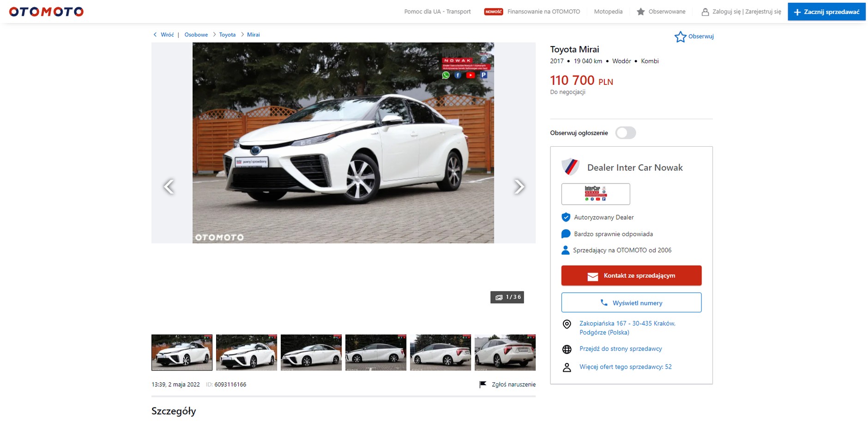
Task: Click Bardzo sprawnie odpowiada text
Action: click(613, 234)
